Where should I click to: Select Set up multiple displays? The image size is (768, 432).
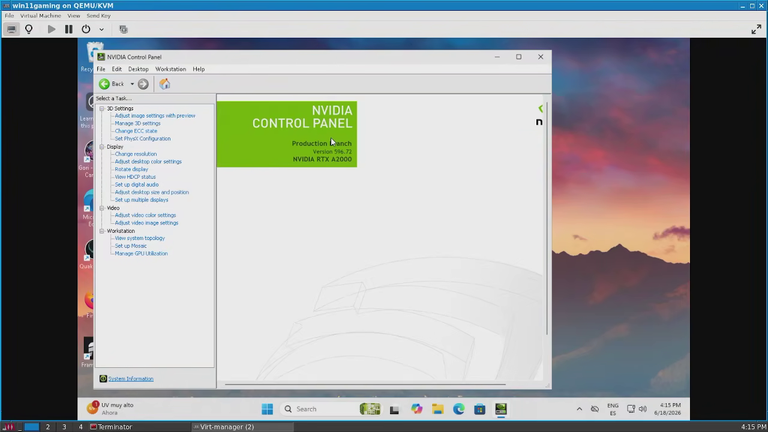(142, 200)
